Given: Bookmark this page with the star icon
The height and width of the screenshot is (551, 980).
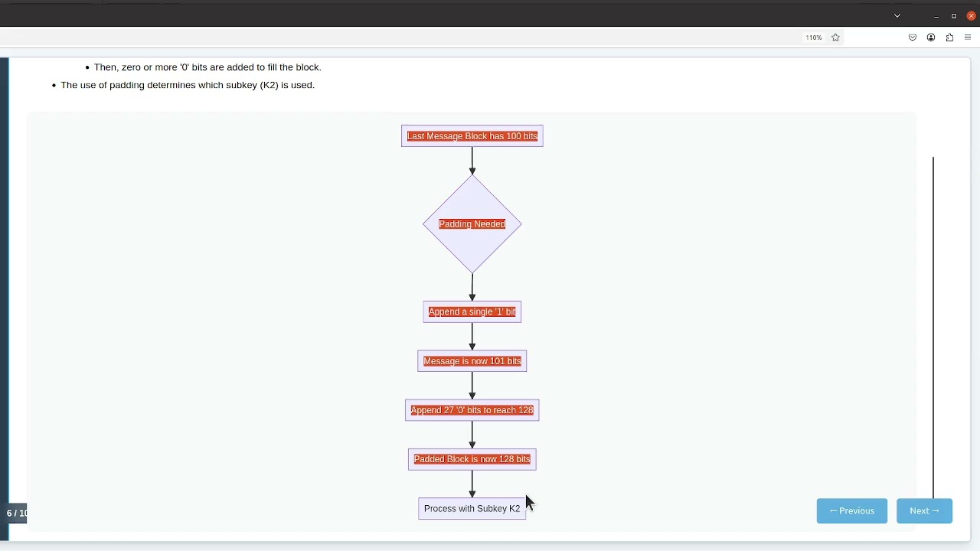Looking at the screenshot, I should point(835,37).
